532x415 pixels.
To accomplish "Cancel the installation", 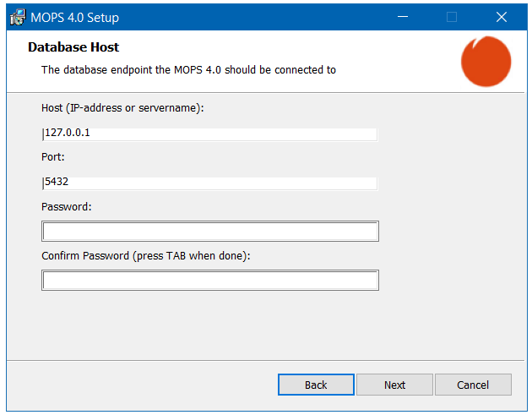I will (473, 385).
